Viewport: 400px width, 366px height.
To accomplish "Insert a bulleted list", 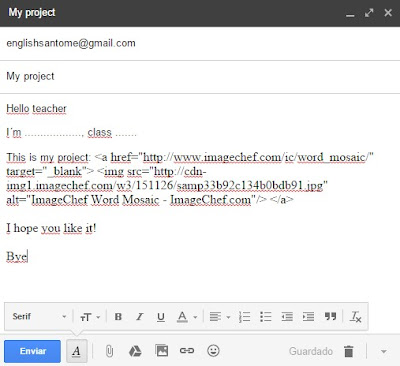I will (266, 317).
